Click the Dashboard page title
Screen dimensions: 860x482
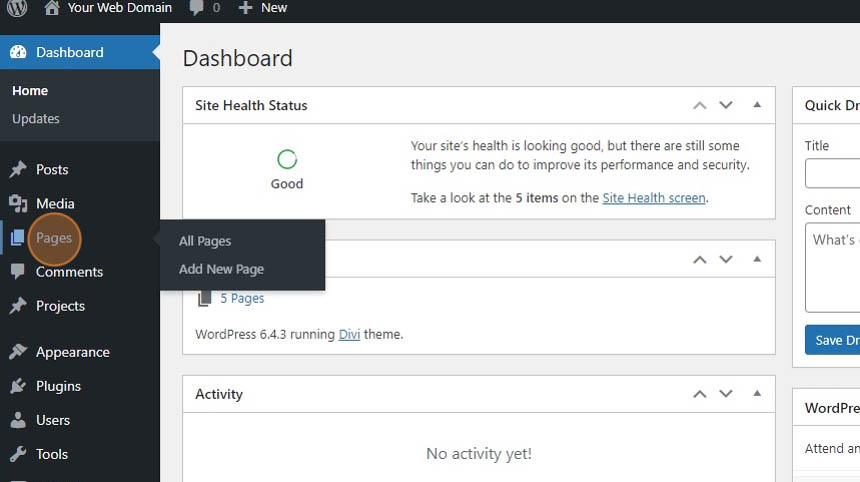click(x=237, y=58)
